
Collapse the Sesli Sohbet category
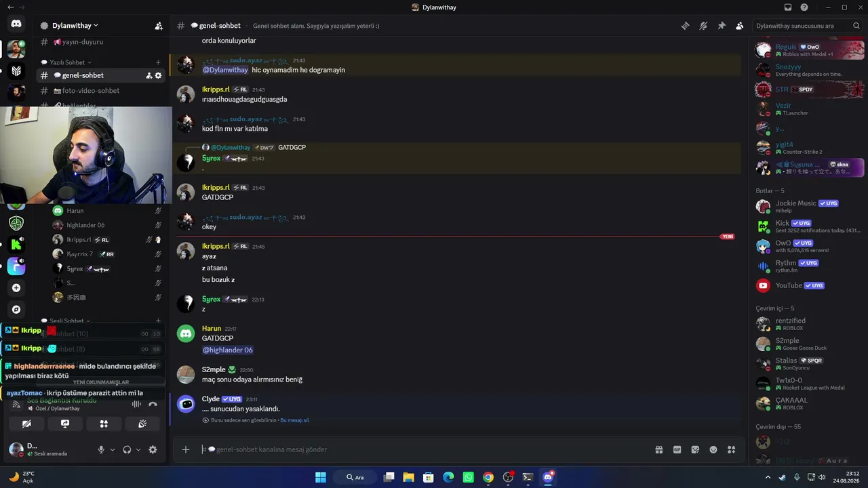[x=66, y=321]
